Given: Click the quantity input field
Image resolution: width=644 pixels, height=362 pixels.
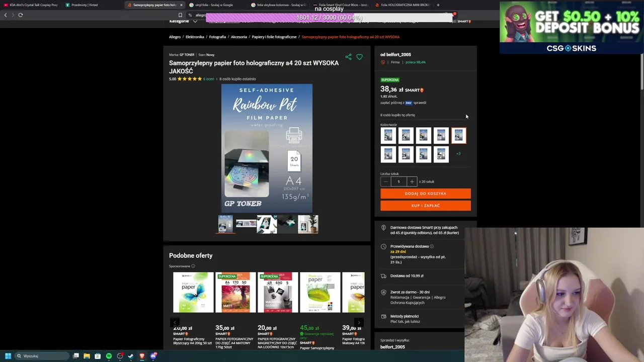Looking at the screenshot, I should [398, 182].
